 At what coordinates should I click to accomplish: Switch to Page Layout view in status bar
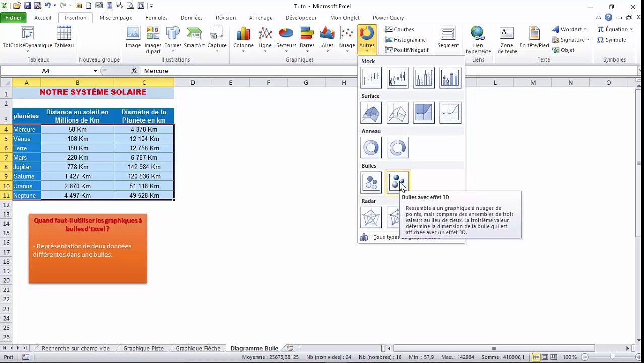point(545,357)
